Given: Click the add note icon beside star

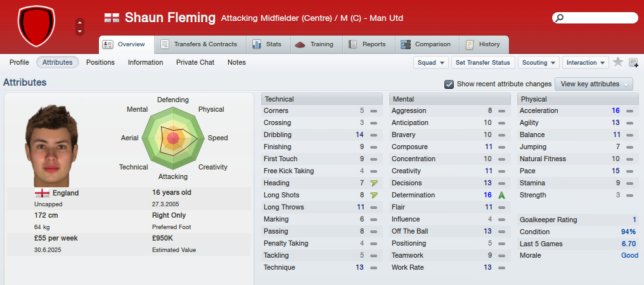Looking at the screenshot, I should [634, 62].
